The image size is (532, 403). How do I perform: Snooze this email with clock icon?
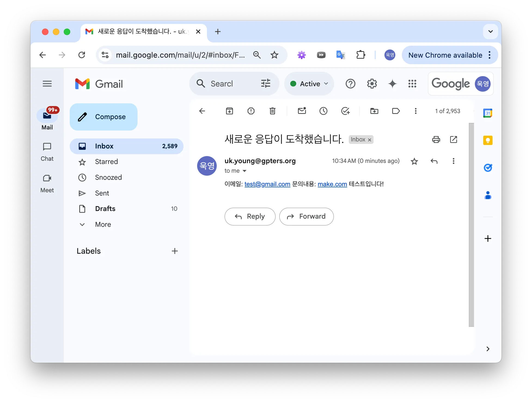point(323,111)
